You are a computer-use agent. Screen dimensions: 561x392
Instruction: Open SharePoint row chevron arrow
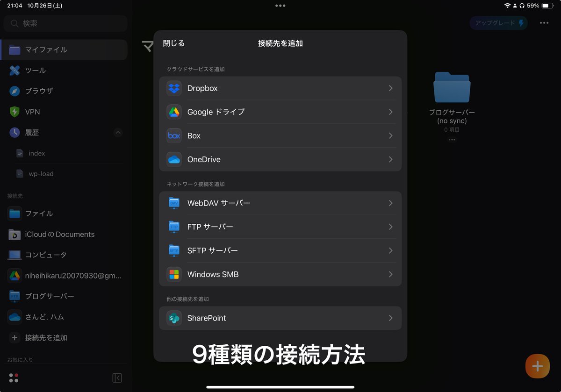coord(391,318)
